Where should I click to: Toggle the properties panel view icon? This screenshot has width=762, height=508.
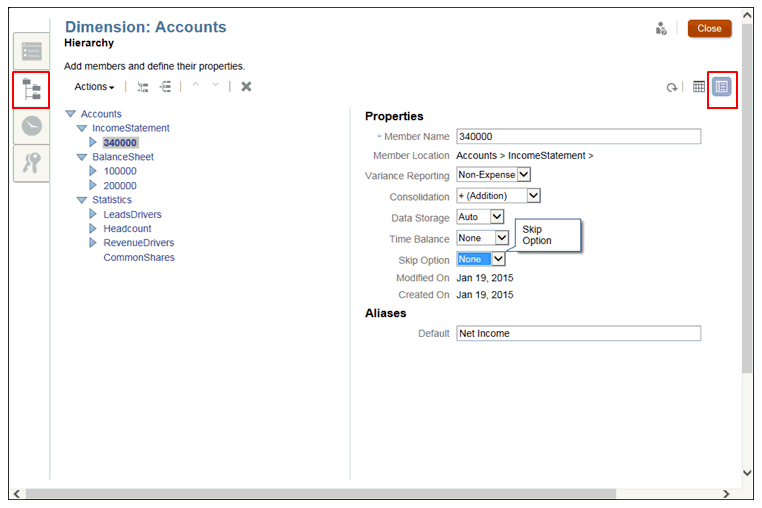722,87
